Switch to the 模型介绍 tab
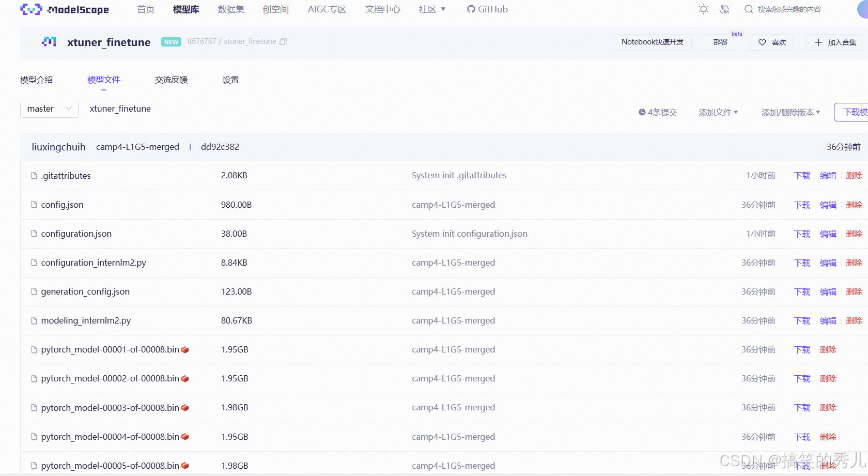 pos(36,80)
